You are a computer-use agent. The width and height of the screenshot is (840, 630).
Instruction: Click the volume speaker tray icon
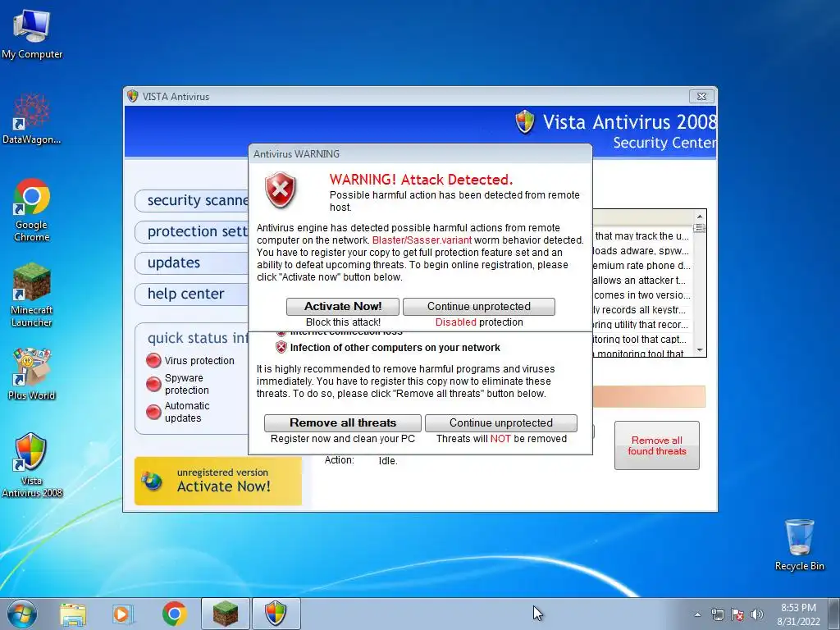757,615
